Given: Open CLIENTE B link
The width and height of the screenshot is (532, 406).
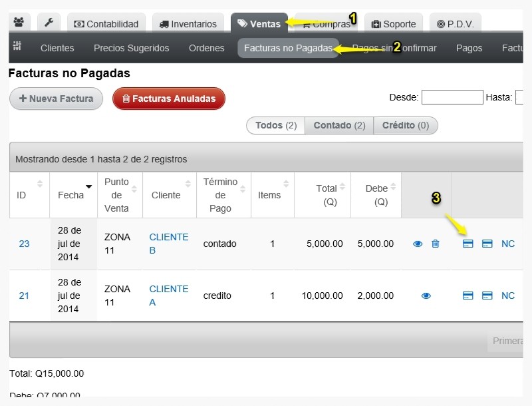Looking at the screenshot, I should tap(169, 244).
